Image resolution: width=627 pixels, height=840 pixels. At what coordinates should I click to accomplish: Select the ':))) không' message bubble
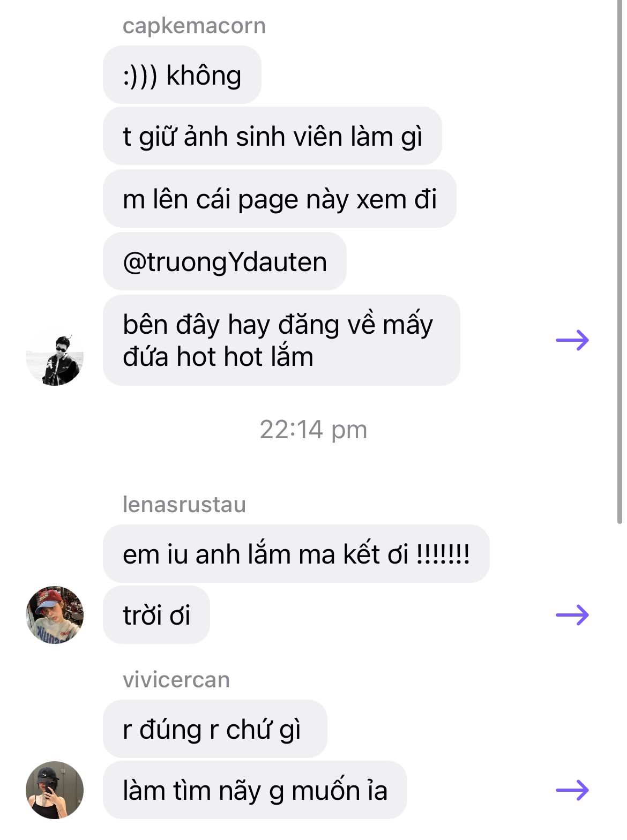point(182,75)
